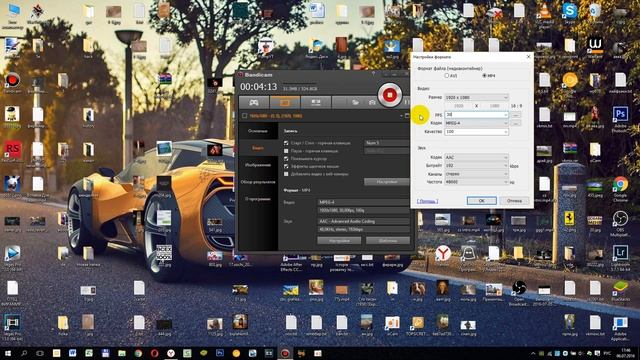The width and height of the screenshot is (640, 360).
Task: Toggle mouse click effects checkbox
Action: (x=286, y=166)
